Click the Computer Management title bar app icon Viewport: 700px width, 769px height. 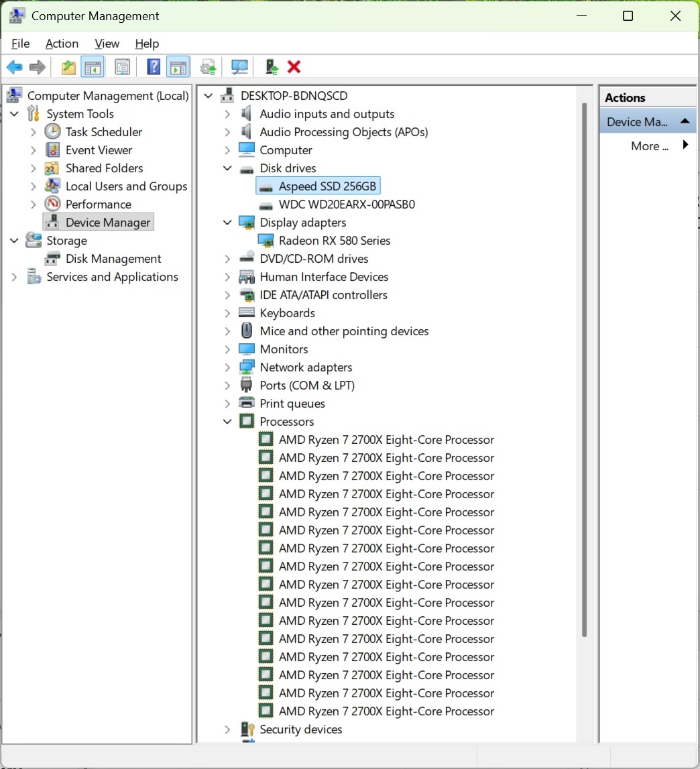point(17,15)
